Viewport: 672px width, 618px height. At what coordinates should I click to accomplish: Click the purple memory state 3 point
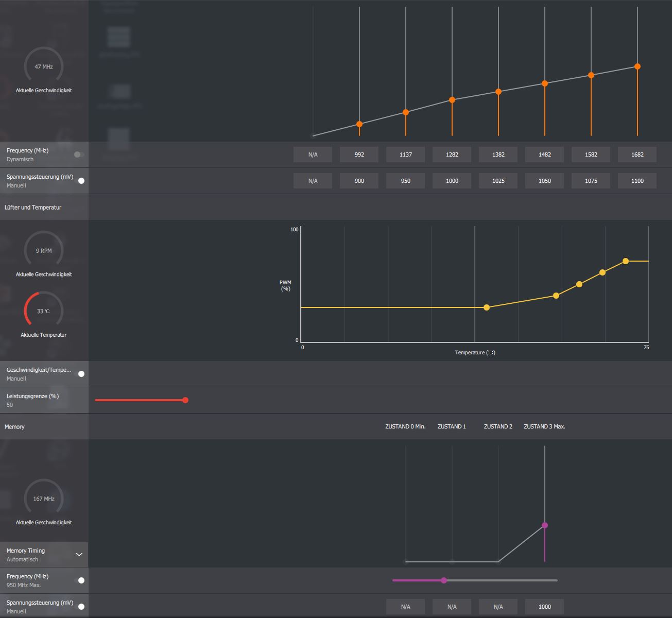coord(545,525)
